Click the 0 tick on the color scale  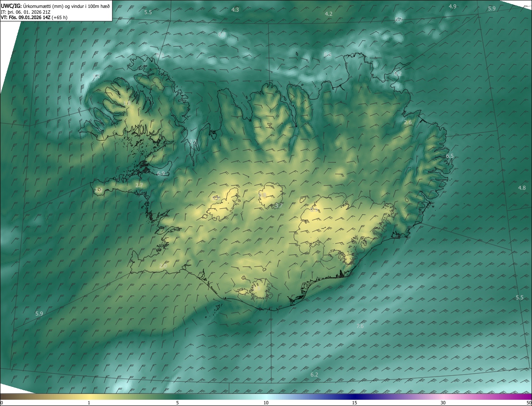tap(2, 403)
